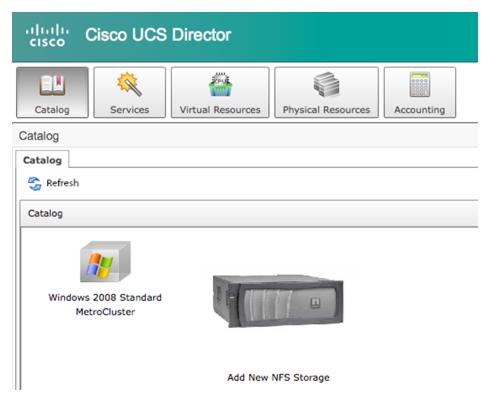Click the Windows 2008 Standard MetroCluster label
The width and height of the screenshot is (491, 403).
pos(105,305)
